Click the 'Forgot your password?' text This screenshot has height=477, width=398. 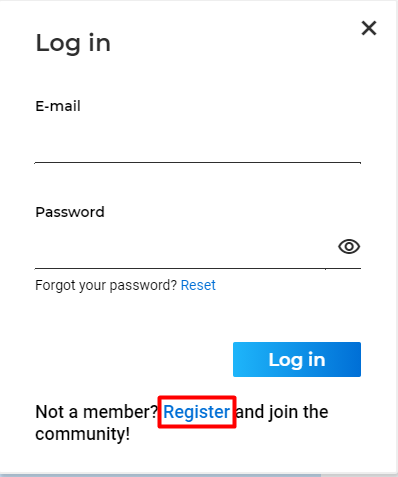[106, 285]
